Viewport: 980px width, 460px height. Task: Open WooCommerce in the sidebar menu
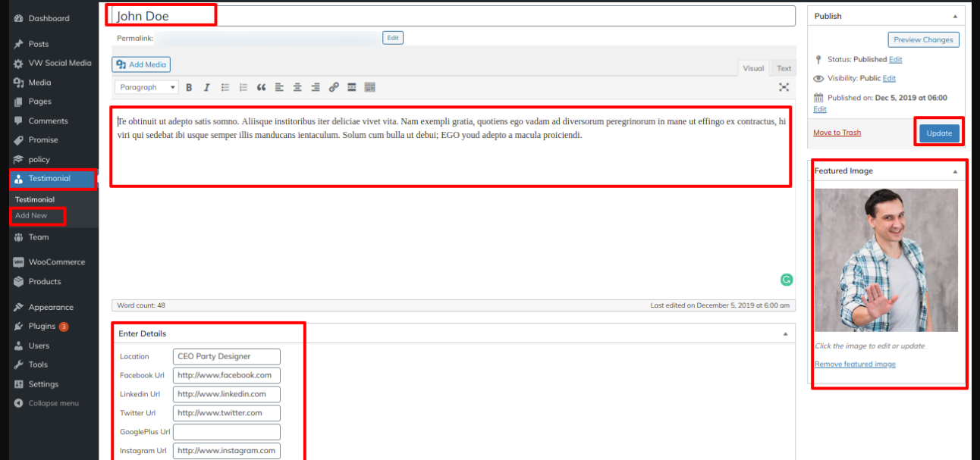click(x=56, y=262)
